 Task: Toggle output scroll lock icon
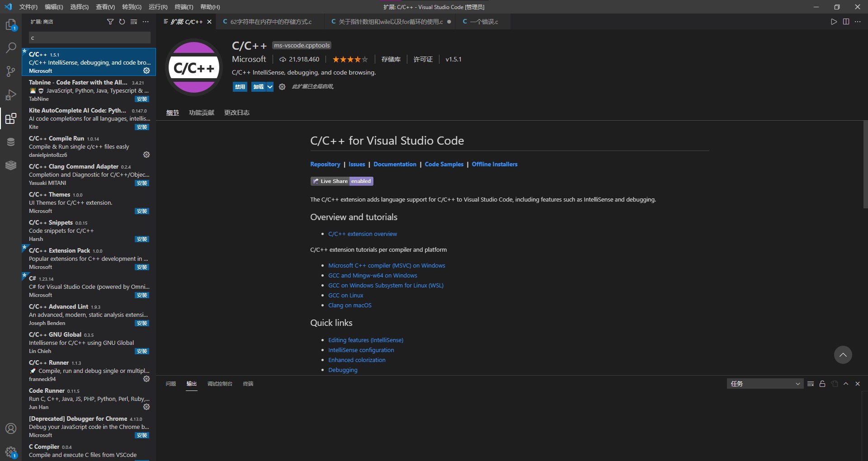point(822,384)
